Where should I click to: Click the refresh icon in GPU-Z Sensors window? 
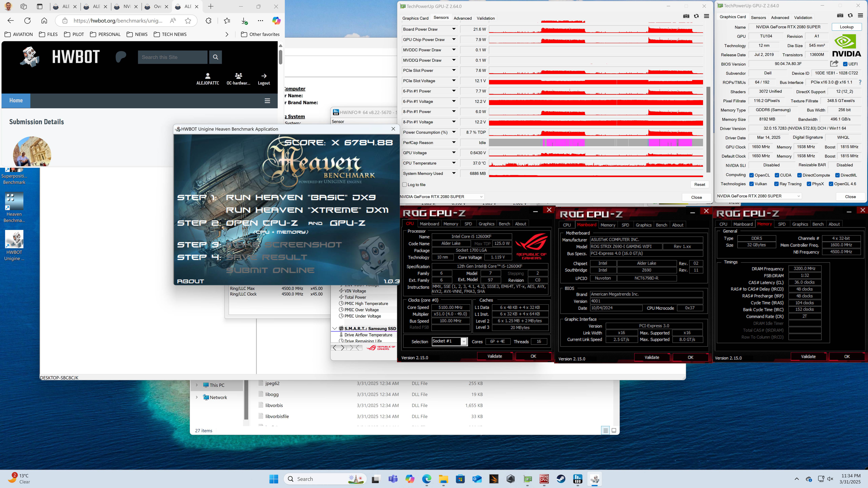(696, 16)
